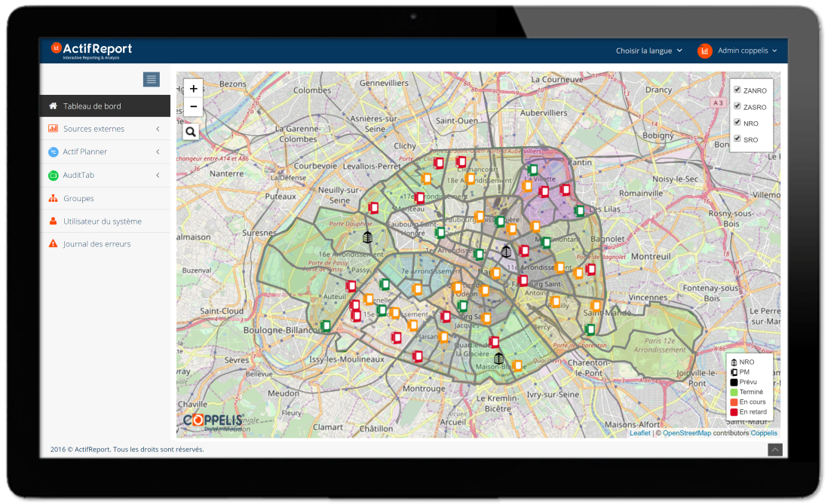
Task: Expand the AuditTab chevron
Action: click(158, 176)
